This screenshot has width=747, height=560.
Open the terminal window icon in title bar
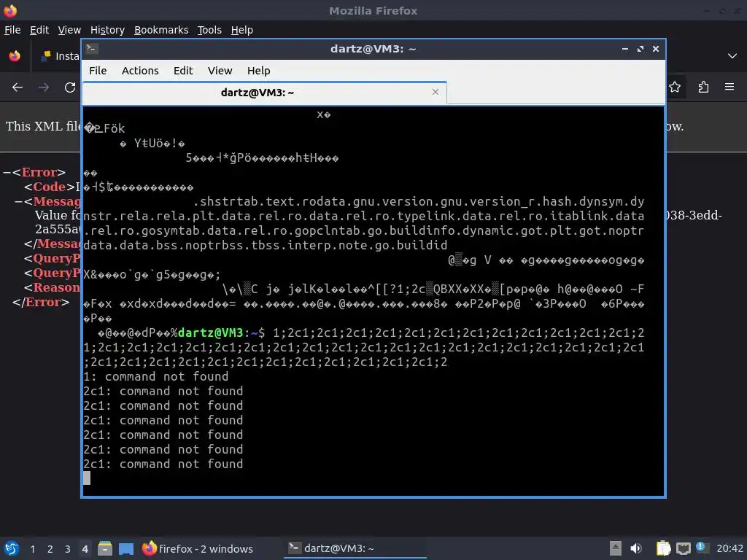[92, 49]
